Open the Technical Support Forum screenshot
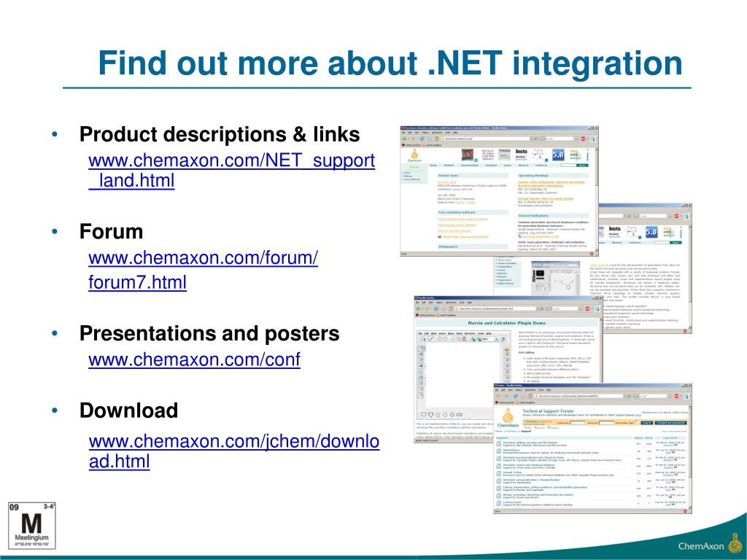 (x=592, y=448)
